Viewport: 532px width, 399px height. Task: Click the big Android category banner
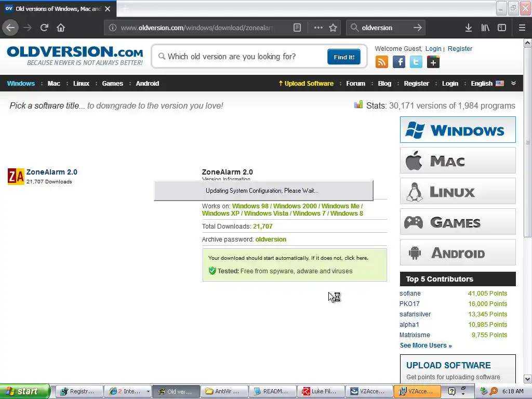coord(458,252)
